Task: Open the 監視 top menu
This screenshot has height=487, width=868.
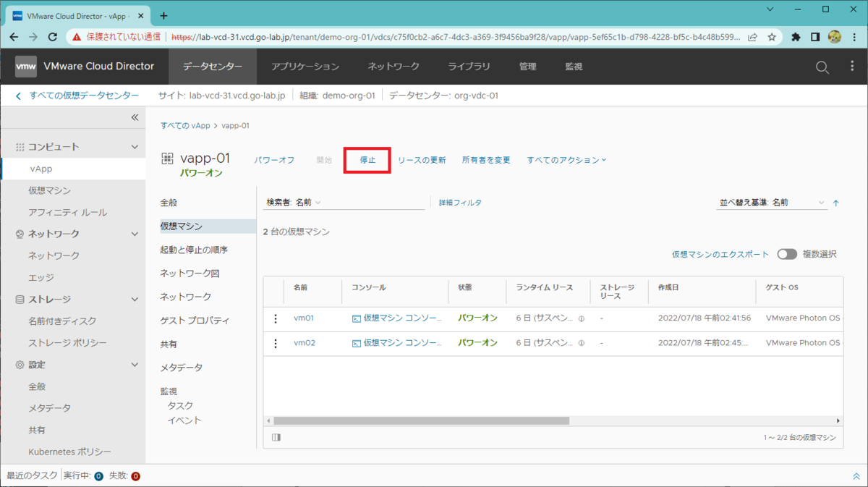Action: tap(574, 67)
